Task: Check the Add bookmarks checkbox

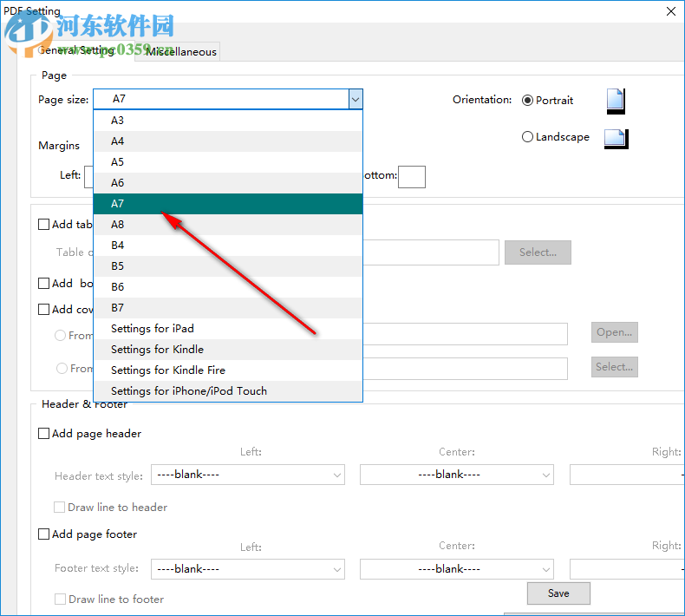Action: click(x=43, y=284)
